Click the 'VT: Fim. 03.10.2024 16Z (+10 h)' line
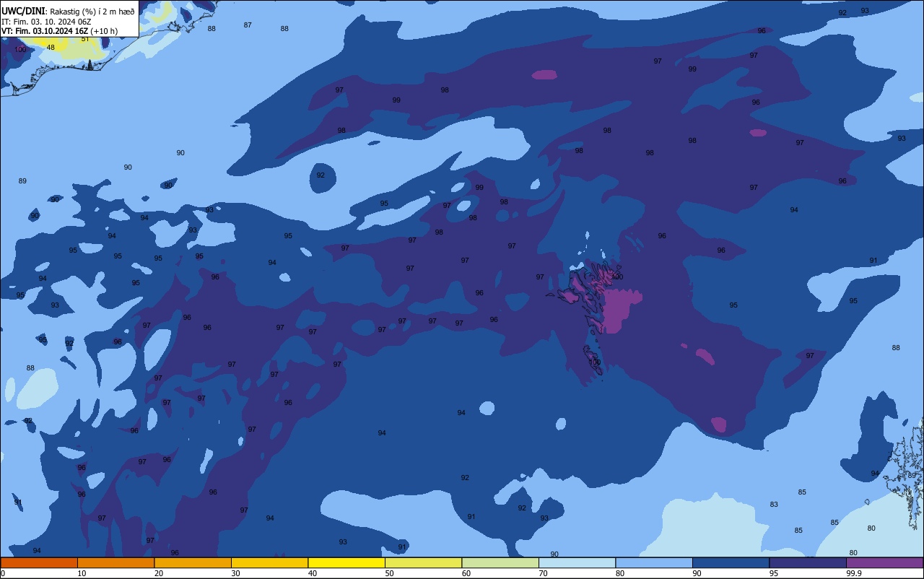The image size is (924, 579). point(59,31)
